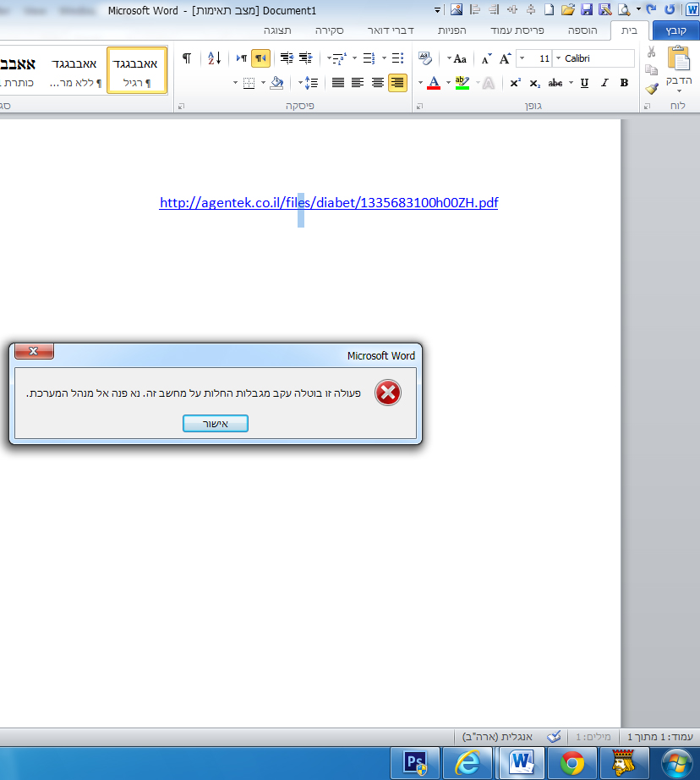The width and height of the screenshot is (700, 780).
Task: Center-align the paragraph
Action: point(378,83)
